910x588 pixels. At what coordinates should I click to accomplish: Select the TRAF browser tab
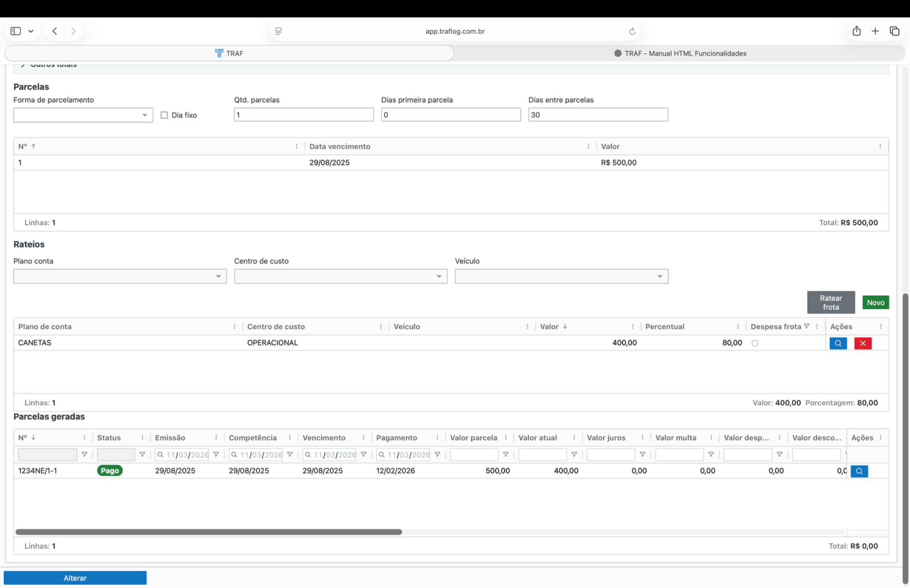[229, 53]
